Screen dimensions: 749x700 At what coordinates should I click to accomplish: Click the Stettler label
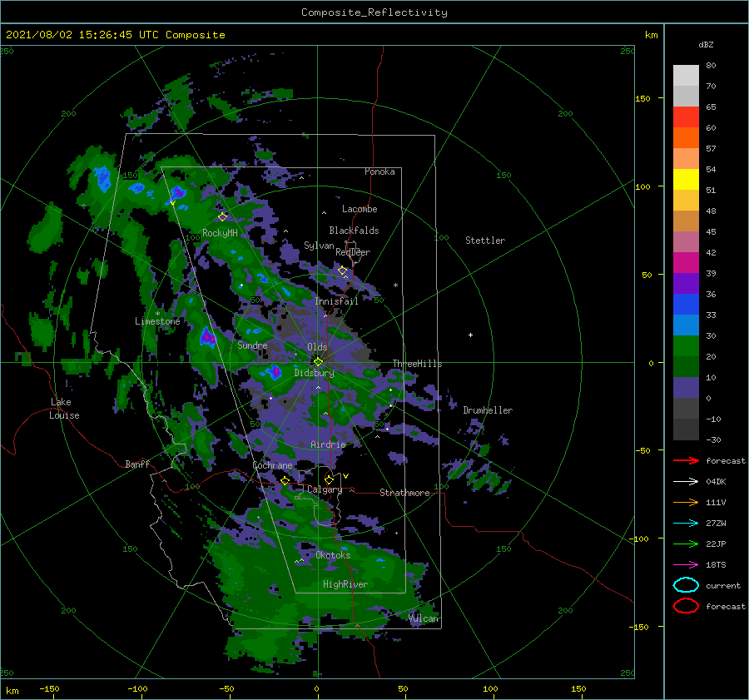pyautogui.click(x=485, y=241)
